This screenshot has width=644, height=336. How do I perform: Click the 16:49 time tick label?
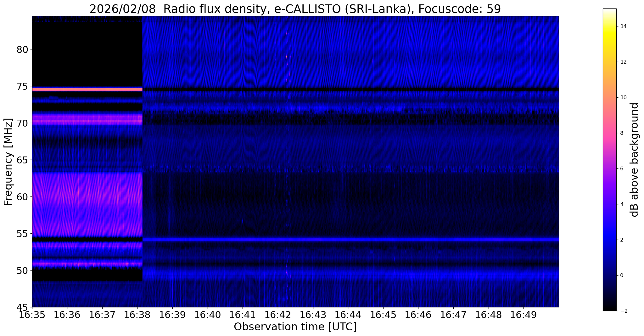[524, 314]
